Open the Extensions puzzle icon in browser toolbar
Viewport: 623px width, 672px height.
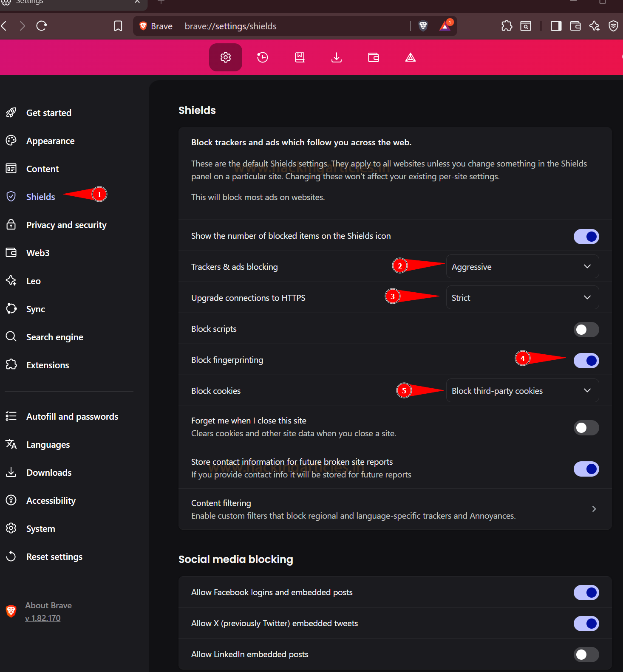pyautogui.click(x=507, y=26)
